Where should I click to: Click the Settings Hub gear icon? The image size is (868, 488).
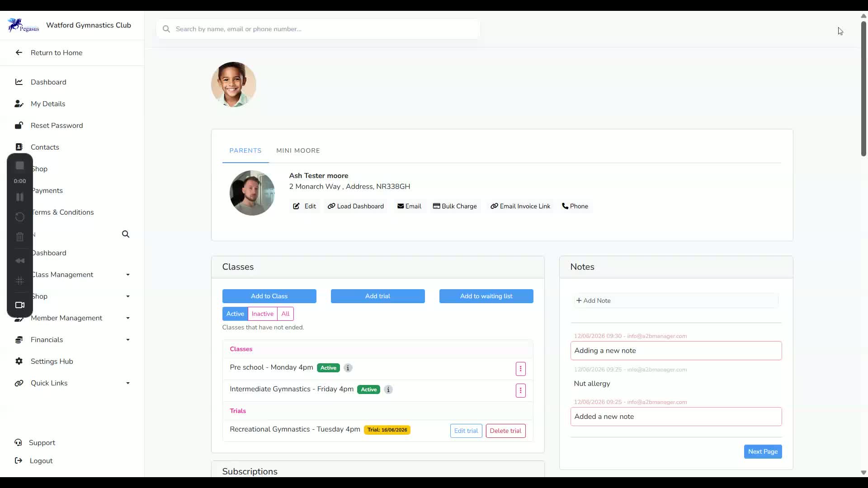click(x=19, y=361)
